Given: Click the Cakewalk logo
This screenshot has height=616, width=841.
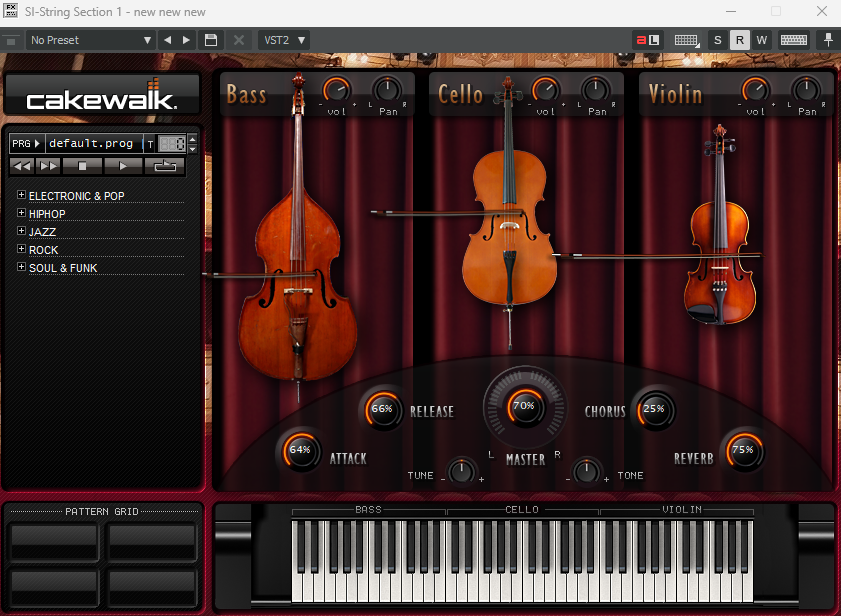Looking at the screenshot, I should point(102,94).
